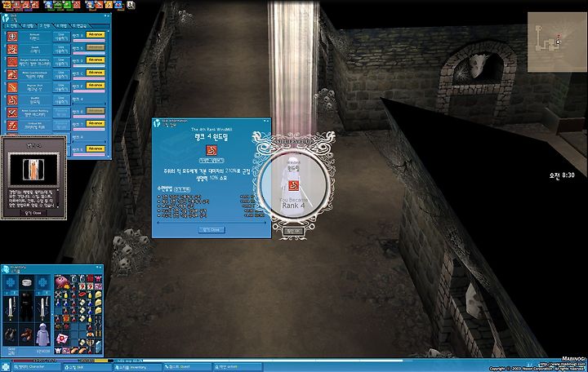
Task: Open the Skill window from the bottom bar
Action: [87, 367]
